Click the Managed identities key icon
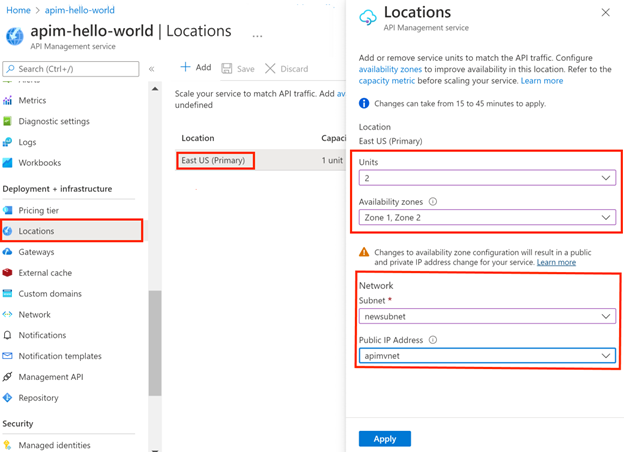The image size is (624, 452). [8, 445]
